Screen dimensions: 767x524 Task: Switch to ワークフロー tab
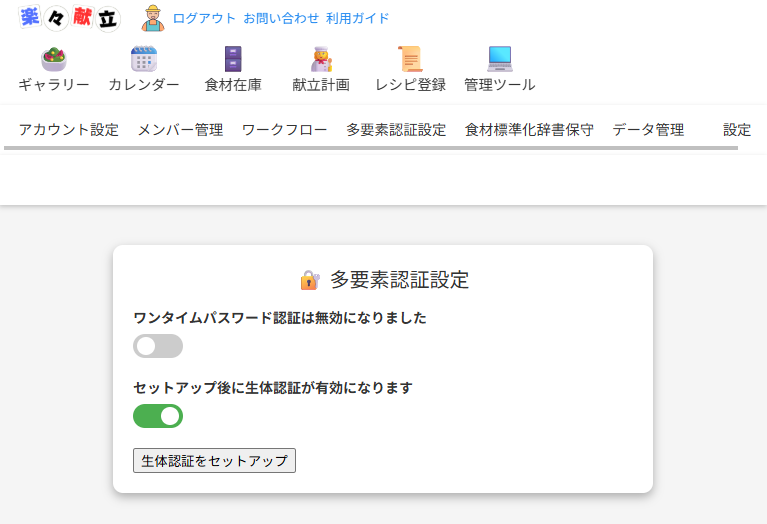click(285, 130)
